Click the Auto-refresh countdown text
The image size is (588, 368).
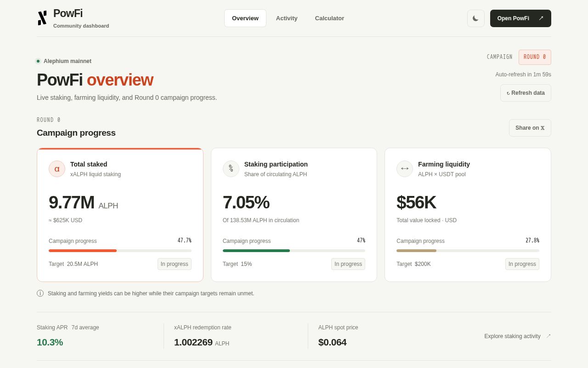pyautogui.click(x=523, y=75)
